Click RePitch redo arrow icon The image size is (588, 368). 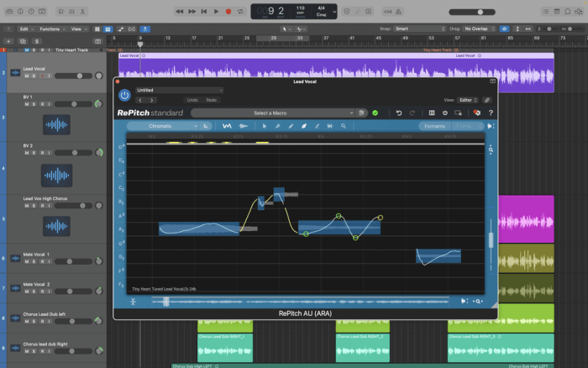[412, 113]
